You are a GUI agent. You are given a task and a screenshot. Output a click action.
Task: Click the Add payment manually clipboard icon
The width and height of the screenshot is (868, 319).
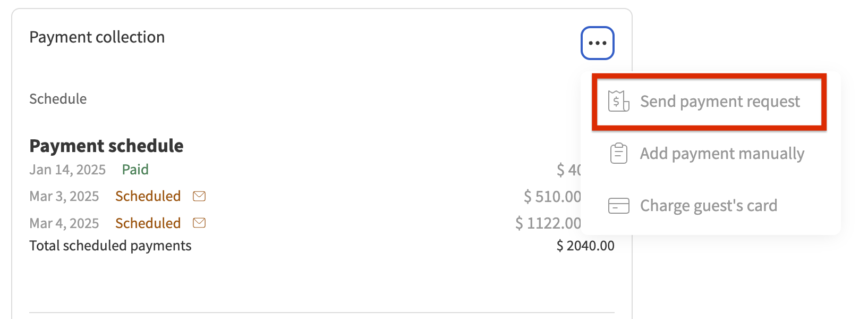(618, 154)
